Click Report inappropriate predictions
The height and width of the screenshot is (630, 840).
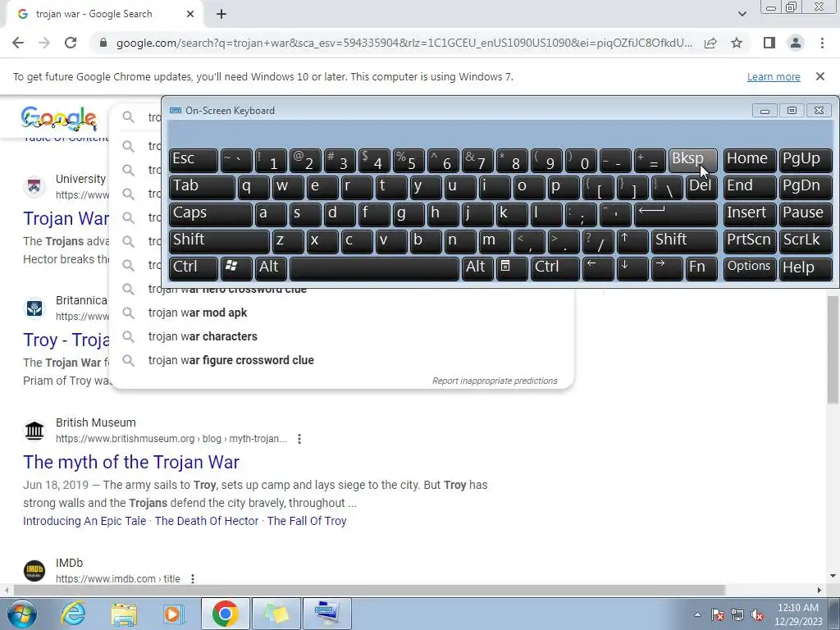[x=495, y=381]
